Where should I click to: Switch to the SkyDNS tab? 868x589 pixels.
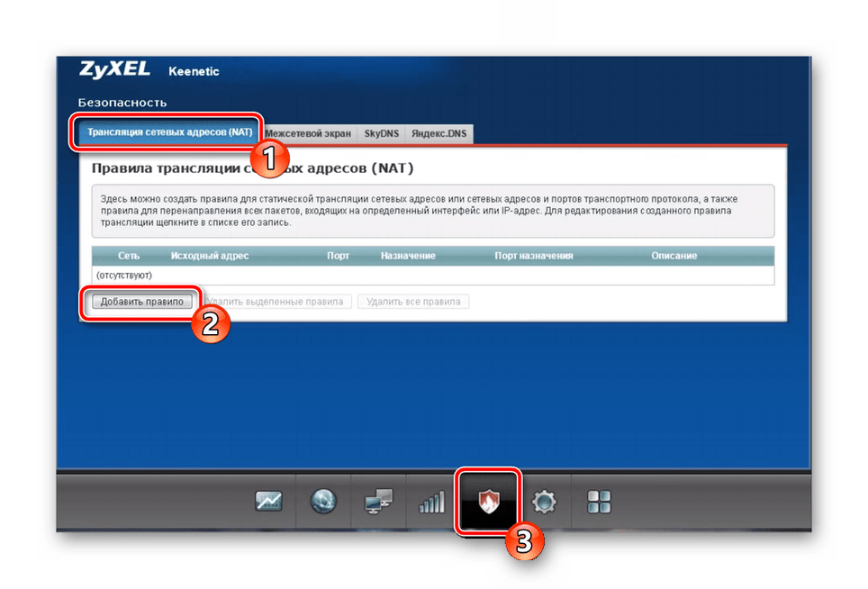pyautogui.click(x=382, y=133)
